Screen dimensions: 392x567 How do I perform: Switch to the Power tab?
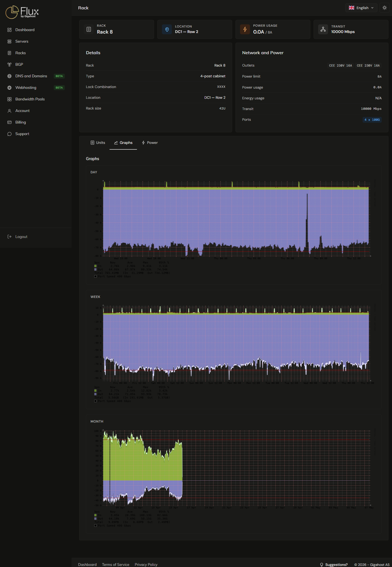pyautogui.click(x=150, y=143)
